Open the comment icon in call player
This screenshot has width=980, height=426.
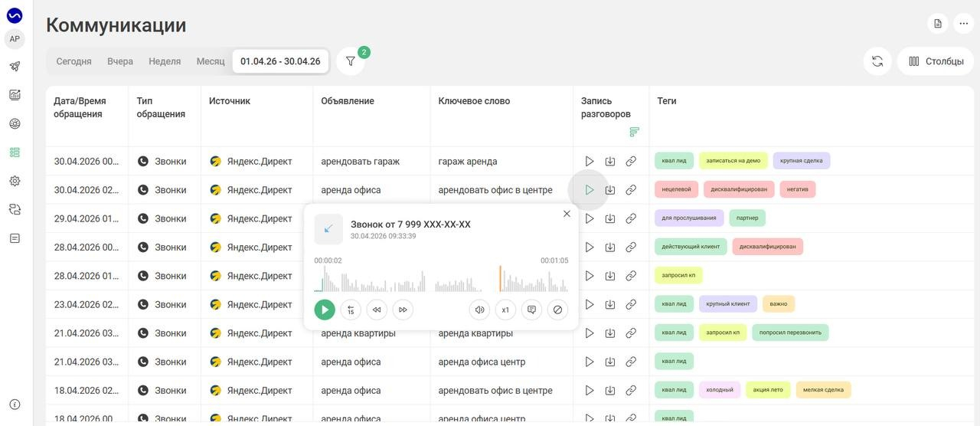point(531,310)
